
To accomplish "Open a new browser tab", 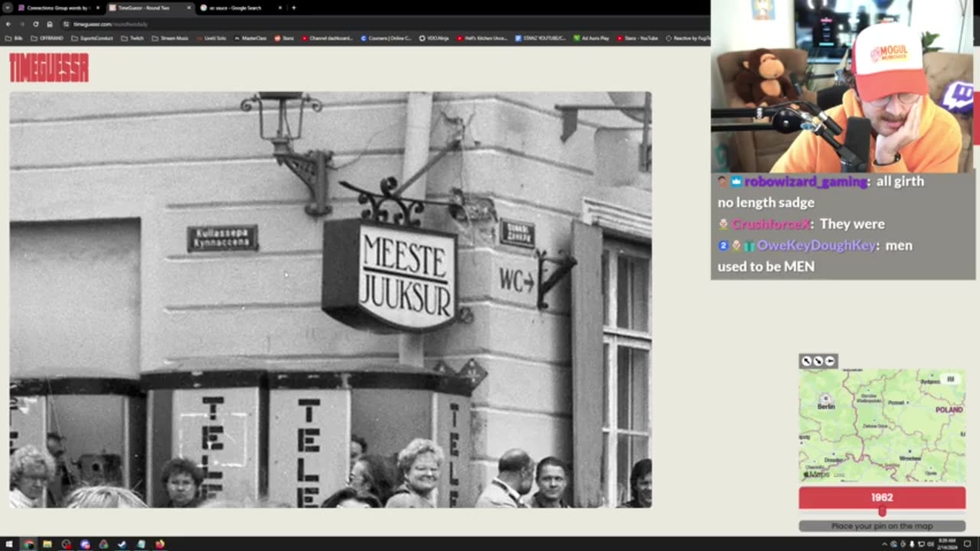I will [x=294, y=8].
